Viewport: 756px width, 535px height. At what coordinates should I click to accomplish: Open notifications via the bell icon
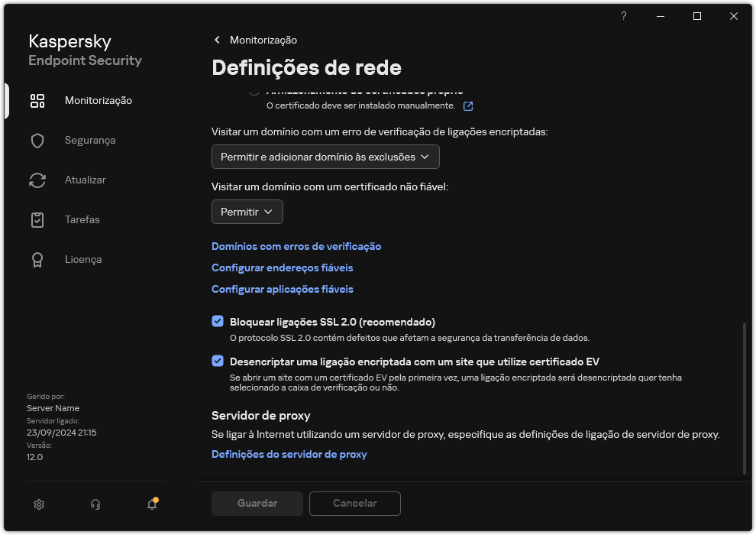[x=150, y=504]
